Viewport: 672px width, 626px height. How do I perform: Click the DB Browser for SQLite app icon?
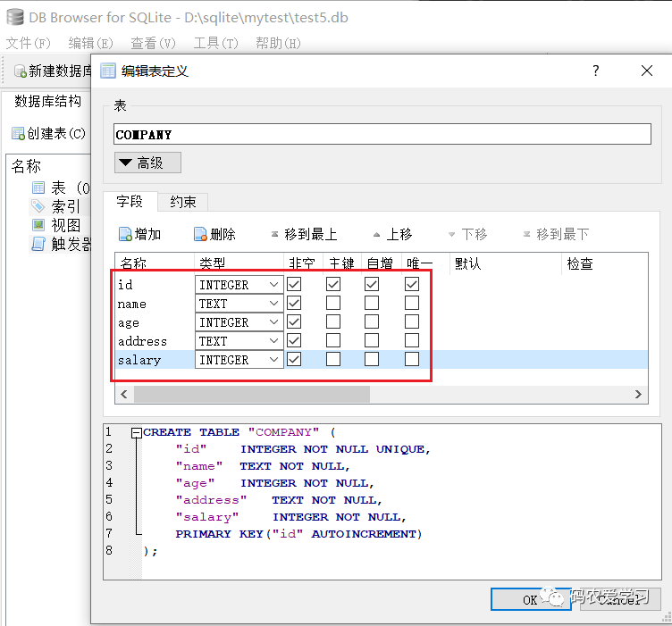pos(15,17)
